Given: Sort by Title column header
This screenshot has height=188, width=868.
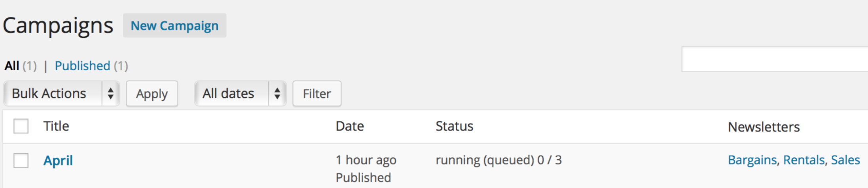Looking at the screenshot, I should (56, 126).
